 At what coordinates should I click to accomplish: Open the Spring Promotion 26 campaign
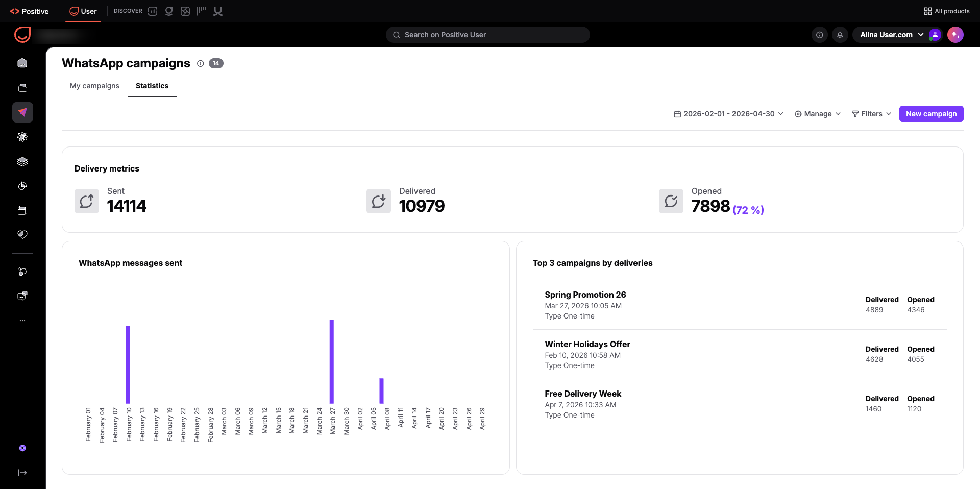585,295
